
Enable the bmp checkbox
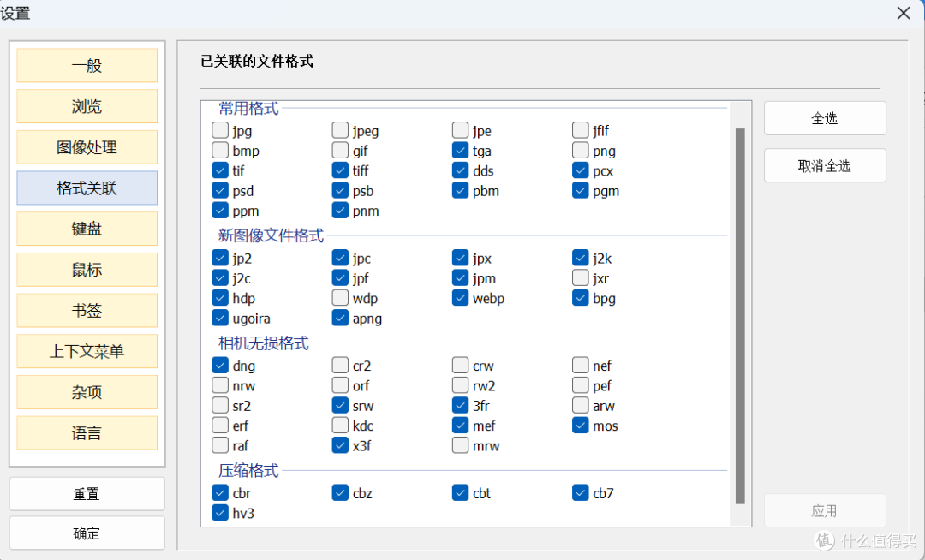pyautogui.click(x=220, y=151)
